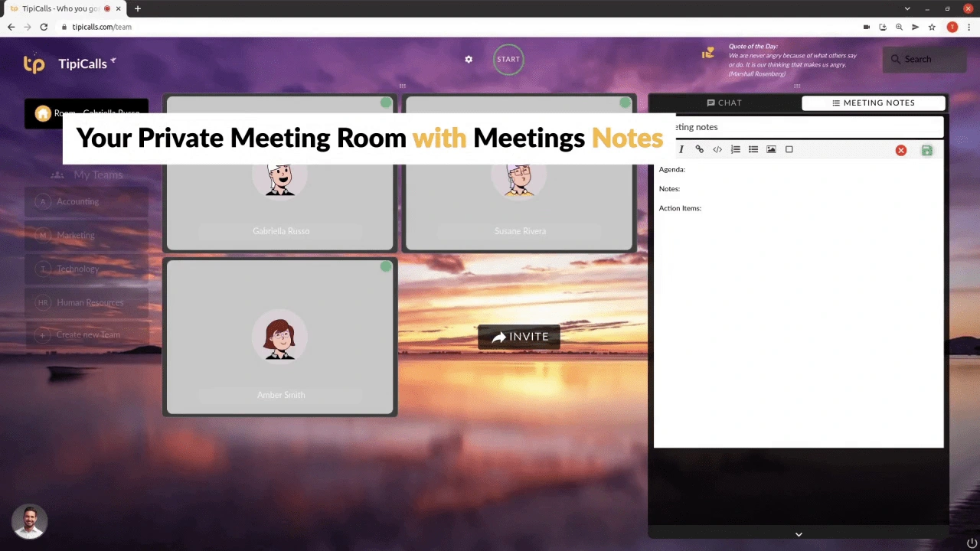Select Susane Rivera's participant tile
The width and height of the screenshot is (980, 551).
pos(520,173)
